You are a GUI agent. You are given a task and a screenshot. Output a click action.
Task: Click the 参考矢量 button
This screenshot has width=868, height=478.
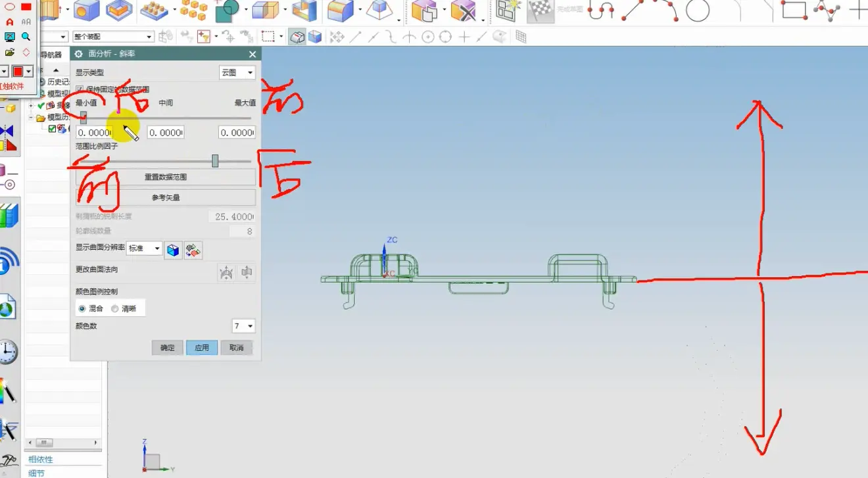(165, 197)
